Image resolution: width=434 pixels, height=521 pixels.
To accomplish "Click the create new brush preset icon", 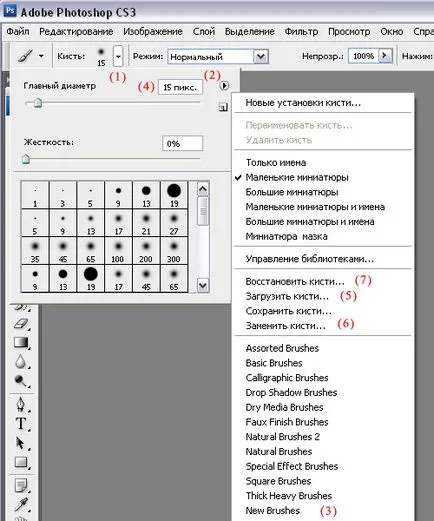I will click(x=223, y=107).
